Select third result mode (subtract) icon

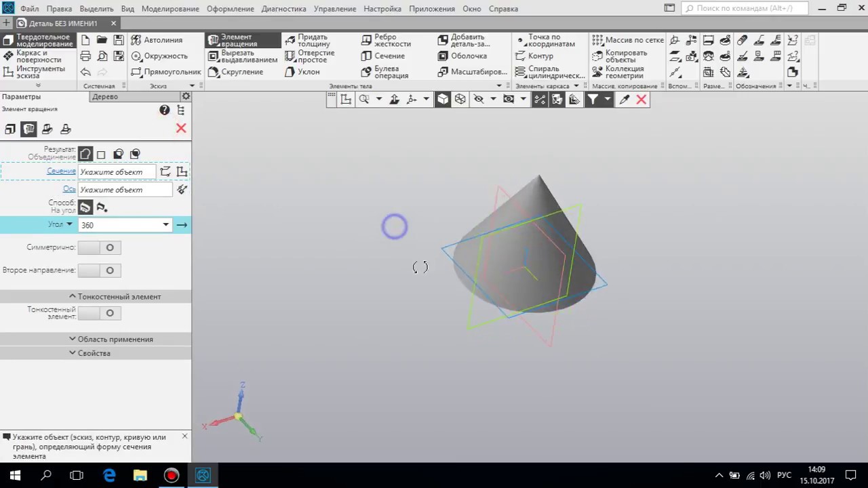coord(118,155)
